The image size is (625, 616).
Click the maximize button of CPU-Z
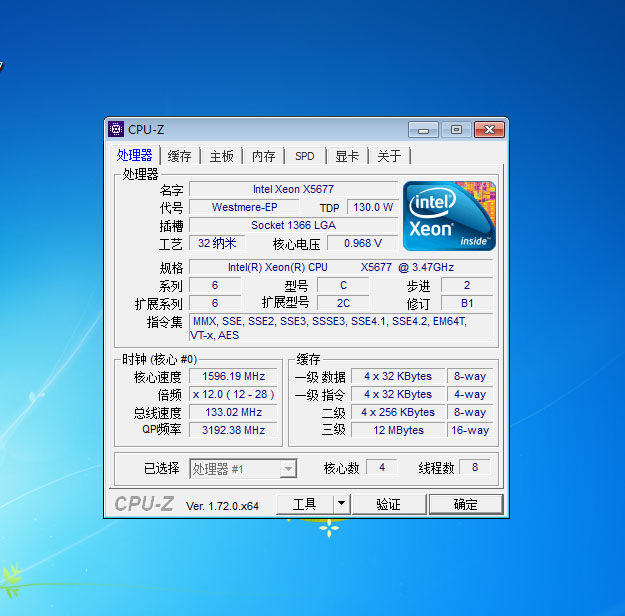click(x=456, y=130)
